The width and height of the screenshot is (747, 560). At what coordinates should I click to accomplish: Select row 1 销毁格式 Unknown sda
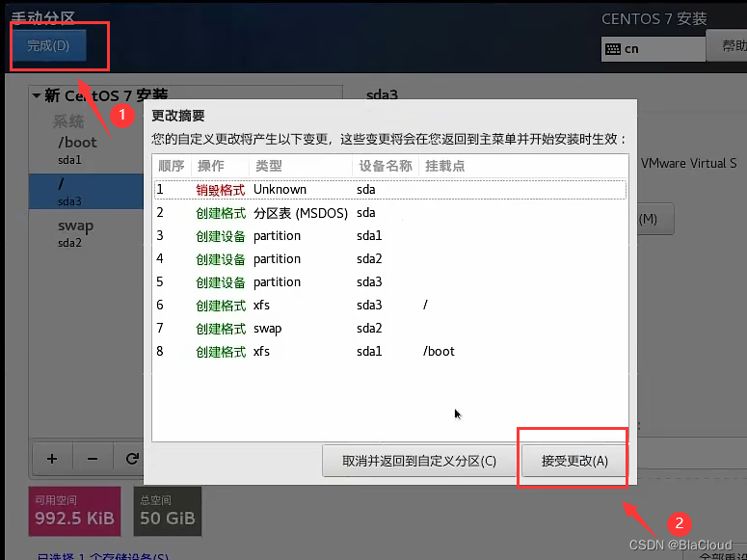[x=389, y=190]
